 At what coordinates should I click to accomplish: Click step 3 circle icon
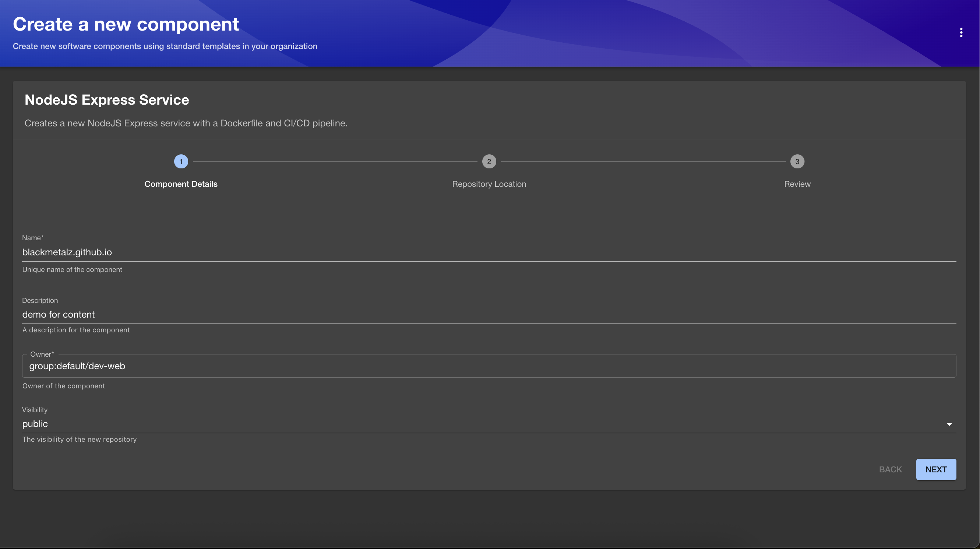coord(797,161)
